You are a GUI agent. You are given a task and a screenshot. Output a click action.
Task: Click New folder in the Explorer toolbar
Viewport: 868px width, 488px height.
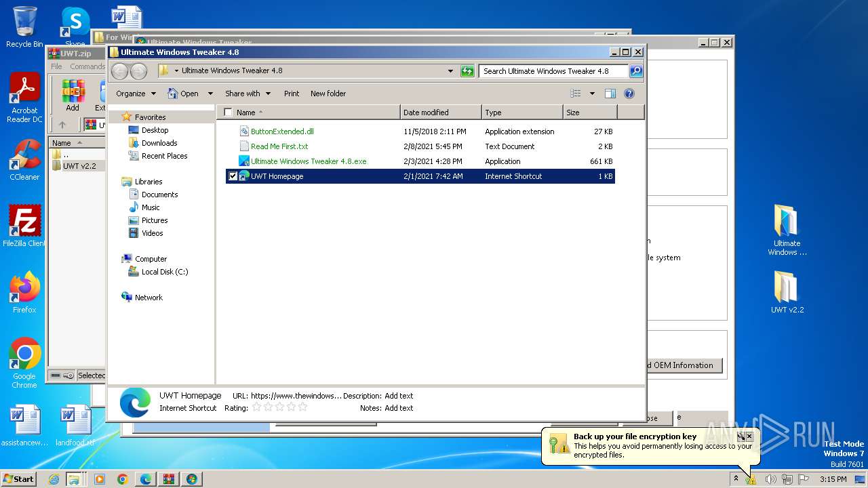[x=328, y=94]
